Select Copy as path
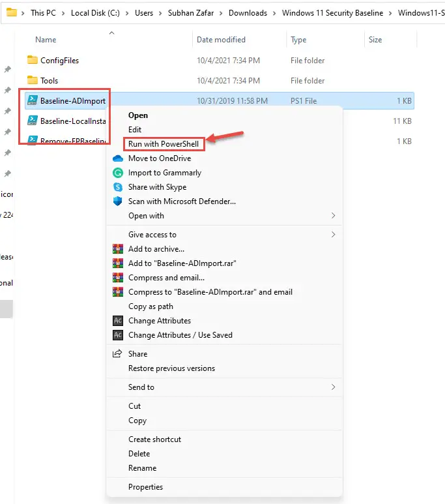Screen dimensions: 445x504 pos(151,306)
